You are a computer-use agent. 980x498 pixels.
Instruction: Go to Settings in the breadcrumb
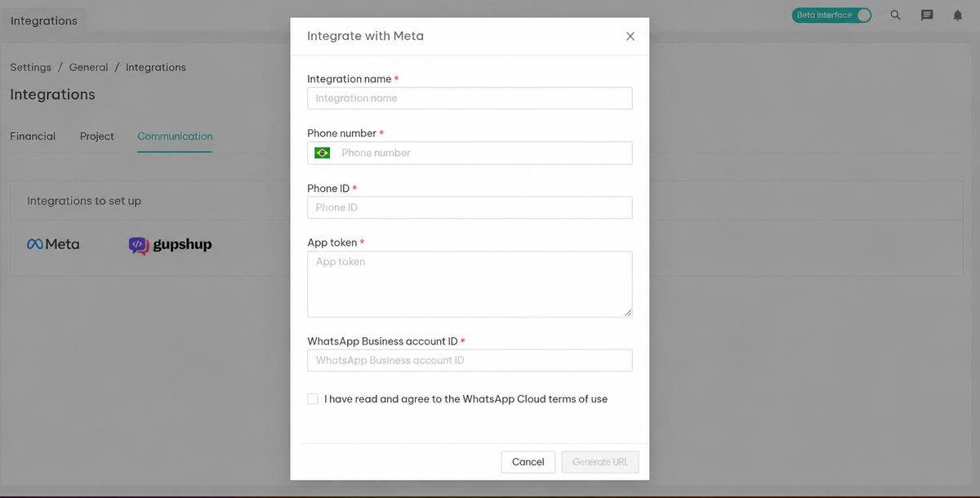(30, 67)
